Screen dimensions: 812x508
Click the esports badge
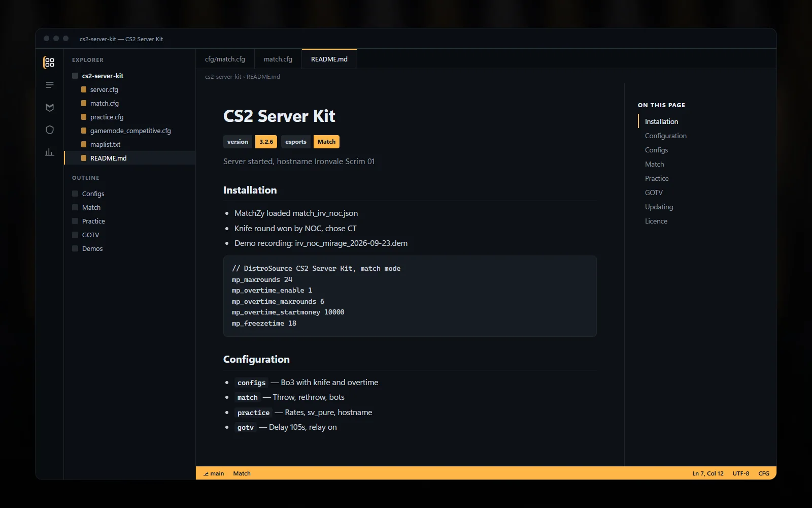296,142
